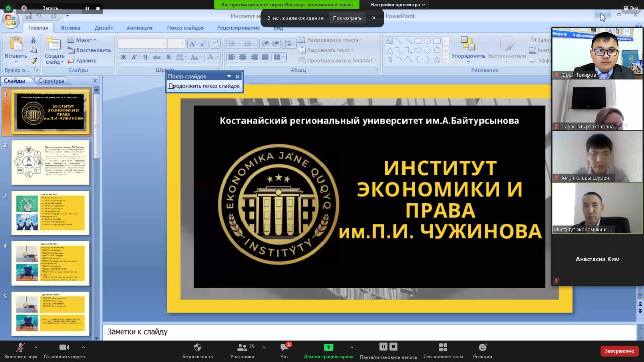Toggle align text left

[x=231, y=57]
